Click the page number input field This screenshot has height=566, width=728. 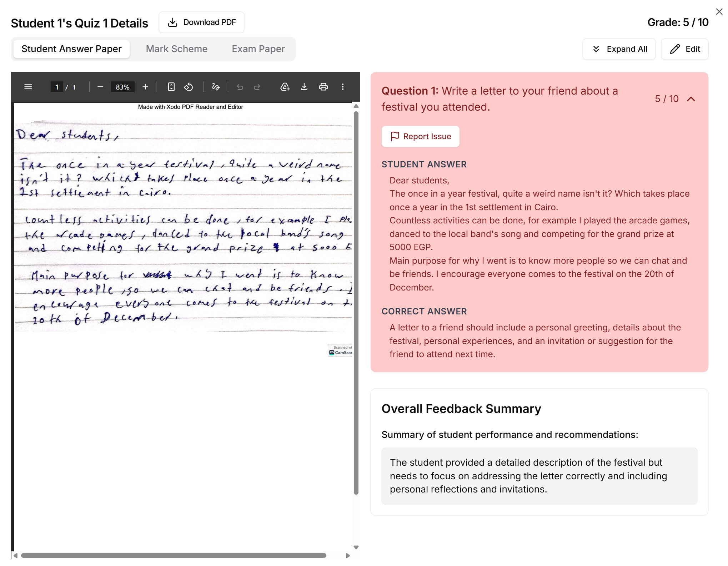(x=57, y=87)
